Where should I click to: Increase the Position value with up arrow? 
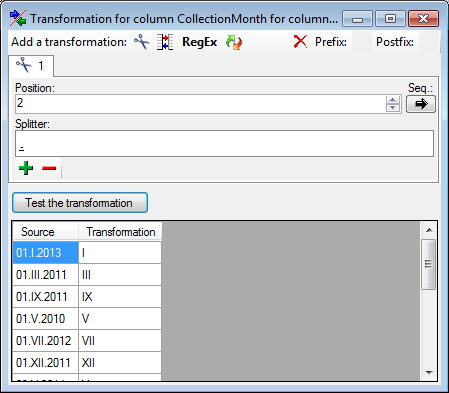[393, 100]
